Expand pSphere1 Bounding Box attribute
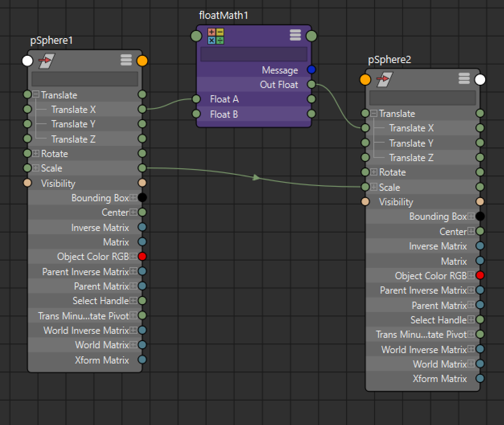The width and height of the screenshot is (504, 425). tap(133, 198)
